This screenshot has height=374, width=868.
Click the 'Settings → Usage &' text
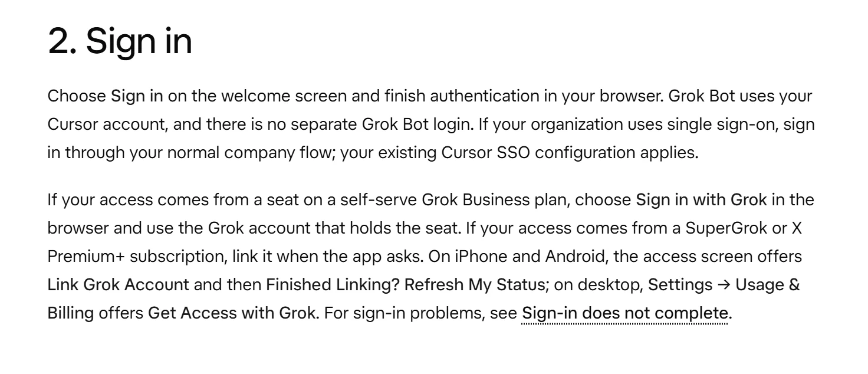pyautogui.click(x=724, y=285)
